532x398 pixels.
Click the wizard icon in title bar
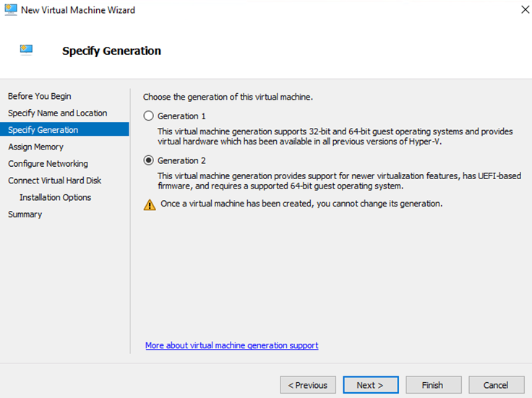[x=11, y=10]
